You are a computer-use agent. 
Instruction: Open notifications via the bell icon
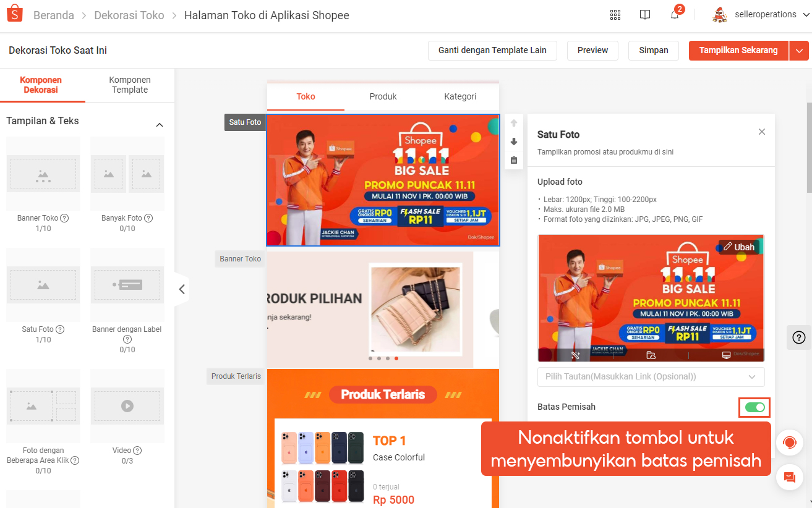(x=673, y=15)
